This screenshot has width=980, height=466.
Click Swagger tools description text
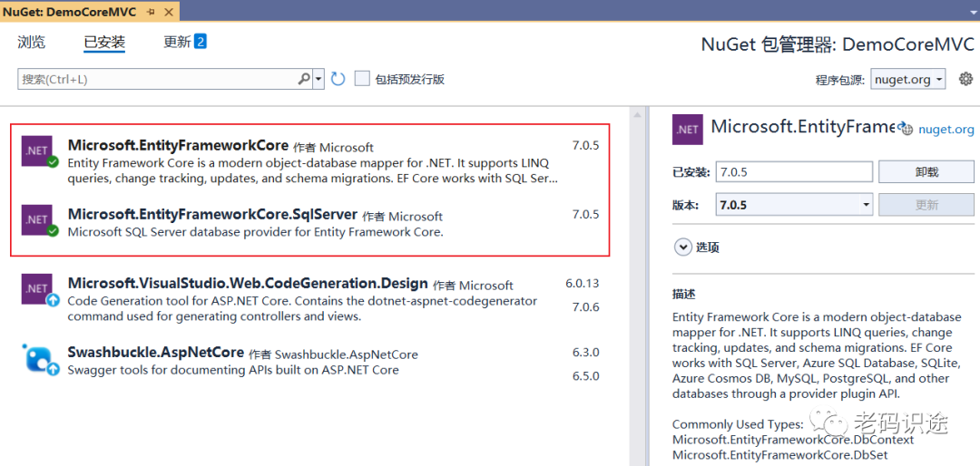pos(233,370)
